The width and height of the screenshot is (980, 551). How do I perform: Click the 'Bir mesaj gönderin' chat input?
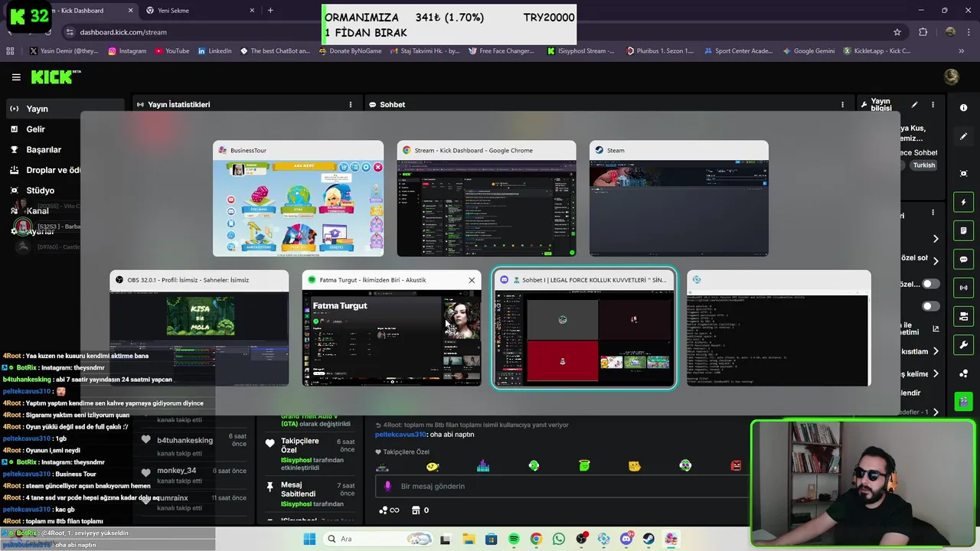[x=563, y=486]
